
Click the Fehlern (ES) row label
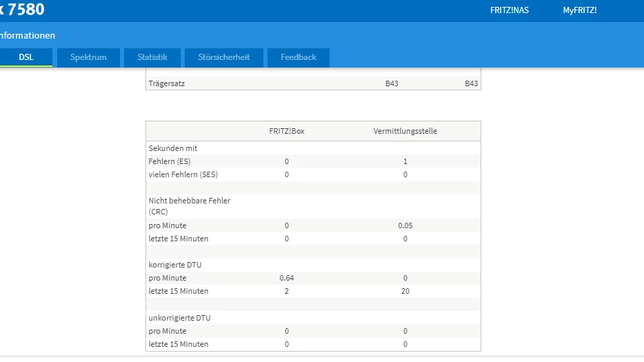point(170,161)
